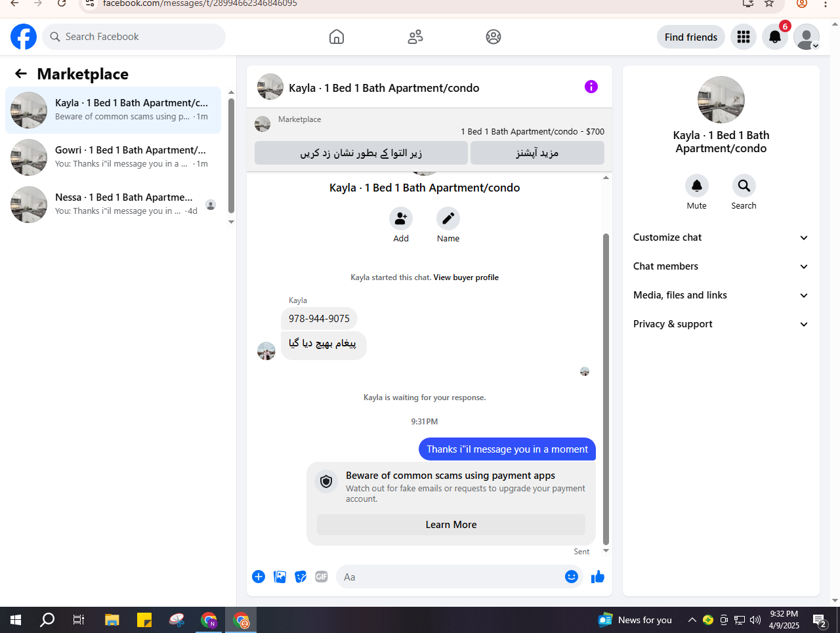Open volume control in system tray
The height and width of the screenshot is (633, 840).
pyautogui.click(x=755, y=620)
